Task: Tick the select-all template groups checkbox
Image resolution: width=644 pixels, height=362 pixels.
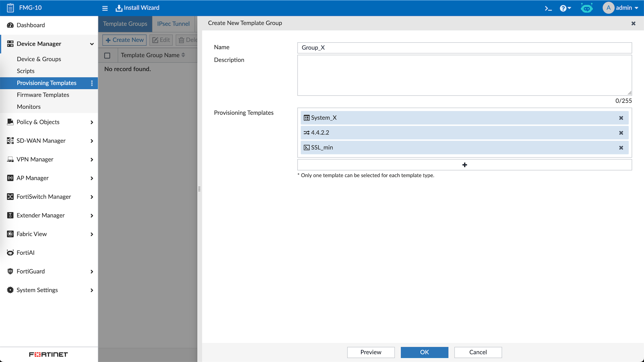Action: point(107,56)
